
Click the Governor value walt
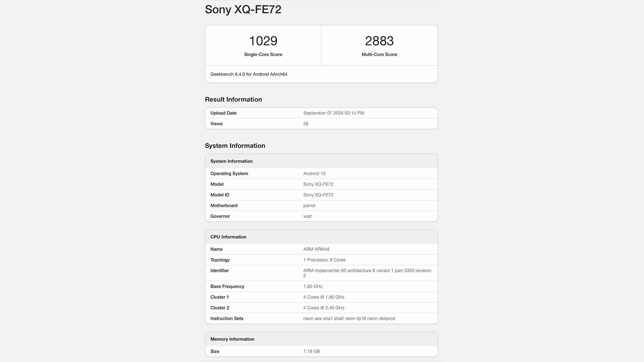(x=307, y=216)
